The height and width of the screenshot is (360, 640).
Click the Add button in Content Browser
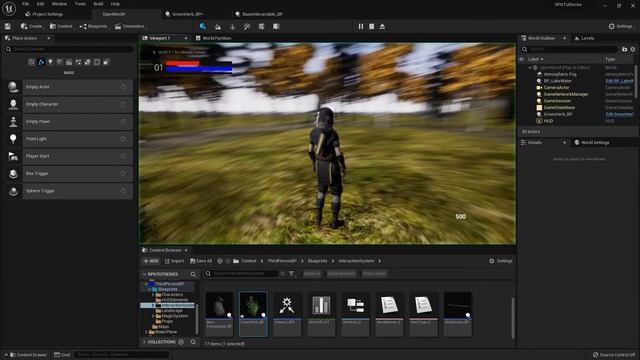point(151,261)
